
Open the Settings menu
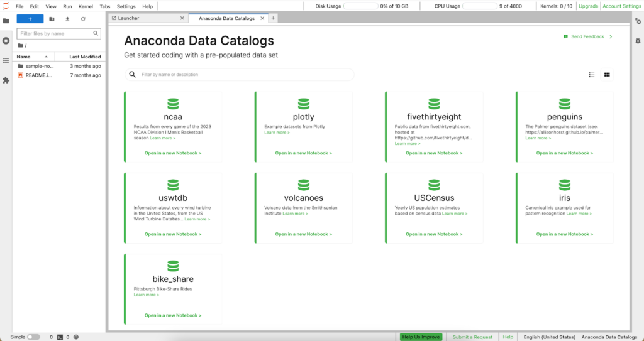126,6
